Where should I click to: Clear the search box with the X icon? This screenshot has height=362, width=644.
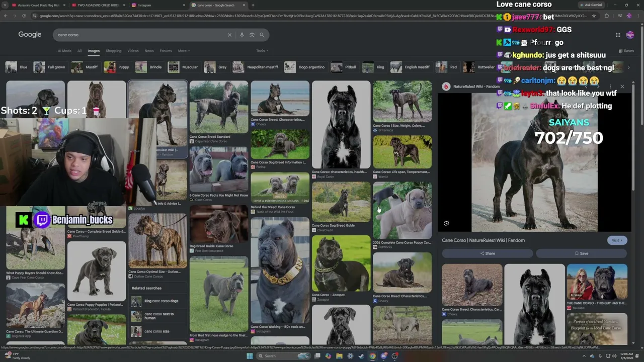click(229, 35)
